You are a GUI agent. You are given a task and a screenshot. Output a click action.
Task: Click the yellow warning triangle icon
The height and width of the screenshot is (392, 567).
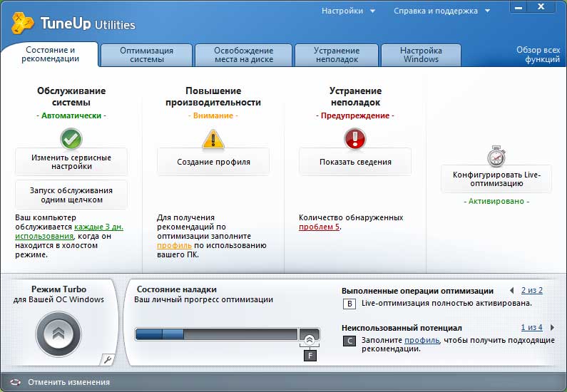pyautogui.click(x=213, y=138)
